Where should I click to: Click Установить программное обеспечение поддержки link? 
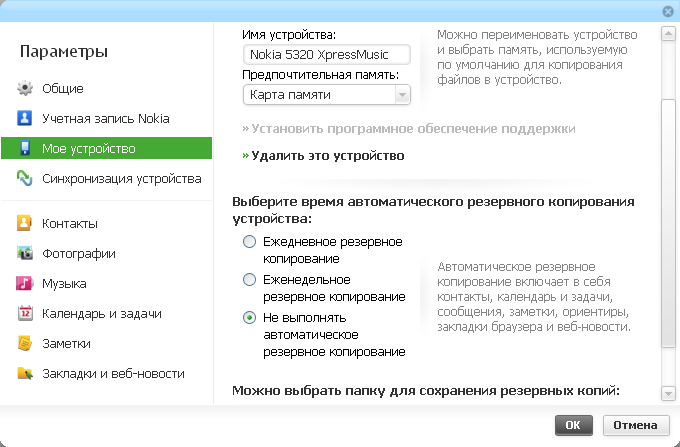click(x=409, y=129)
